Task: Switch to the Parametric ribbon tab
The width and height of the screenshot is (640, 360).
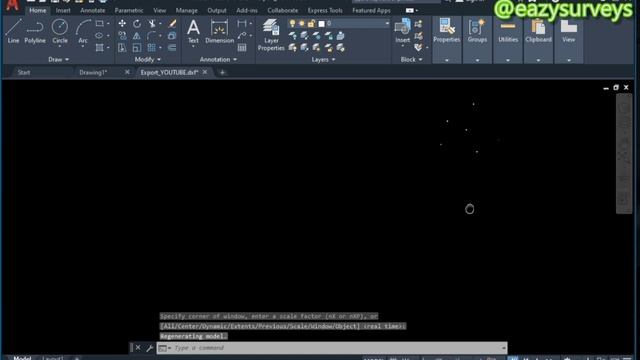Action: [x=129, y=10]
